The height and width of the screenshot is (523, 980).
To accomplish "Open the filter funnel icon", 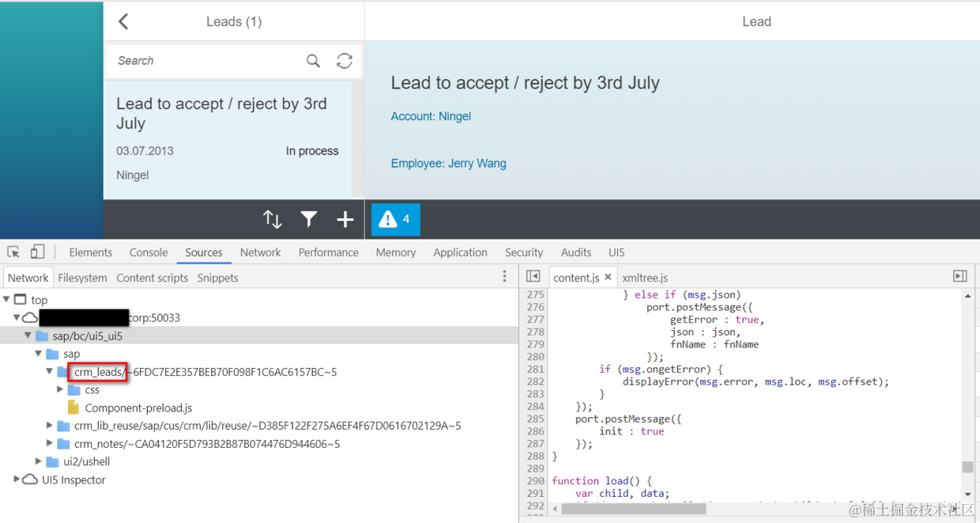I will pos(309,220).
